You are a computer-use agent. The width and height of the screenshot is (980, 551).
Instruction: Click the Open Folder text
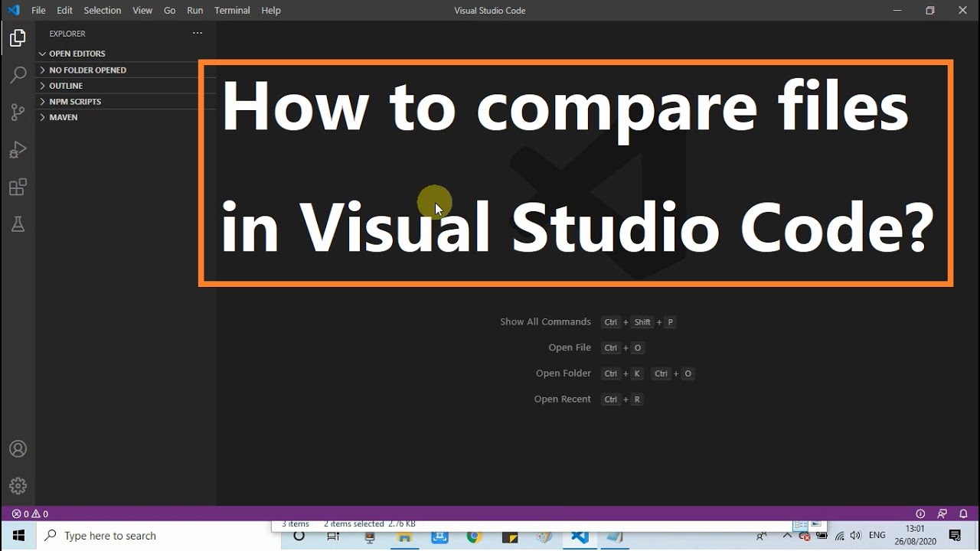[x=563, y=373]
